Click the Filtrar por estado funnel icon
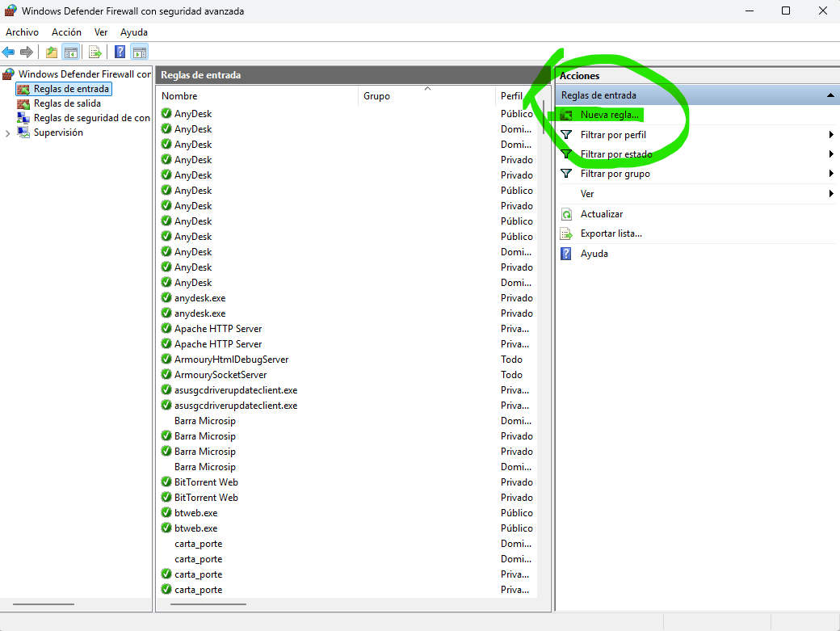The height and width of the screenshot is (631, 840). pos(566,154)
